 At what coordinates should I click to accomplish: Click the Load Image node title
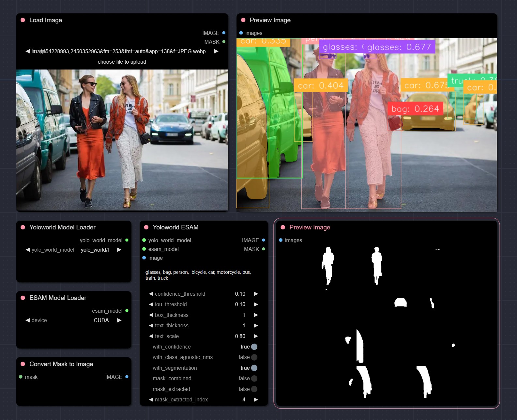[x=46, y=20]
